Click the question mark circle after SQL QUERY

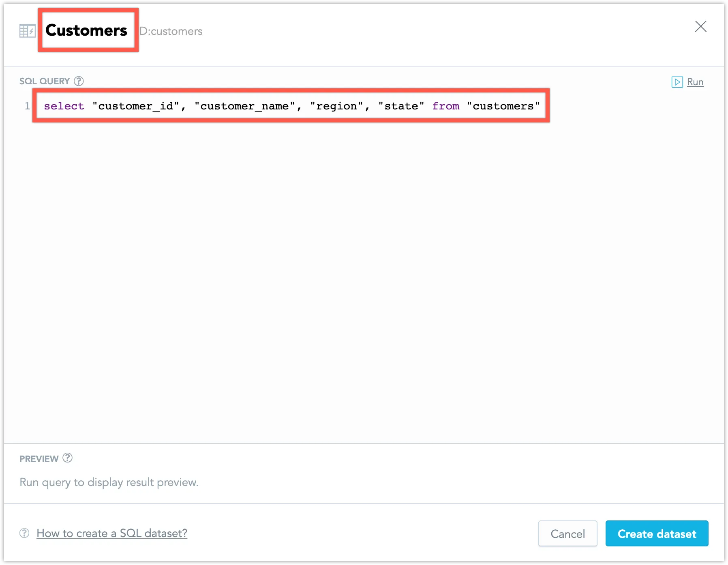(78, 81)
